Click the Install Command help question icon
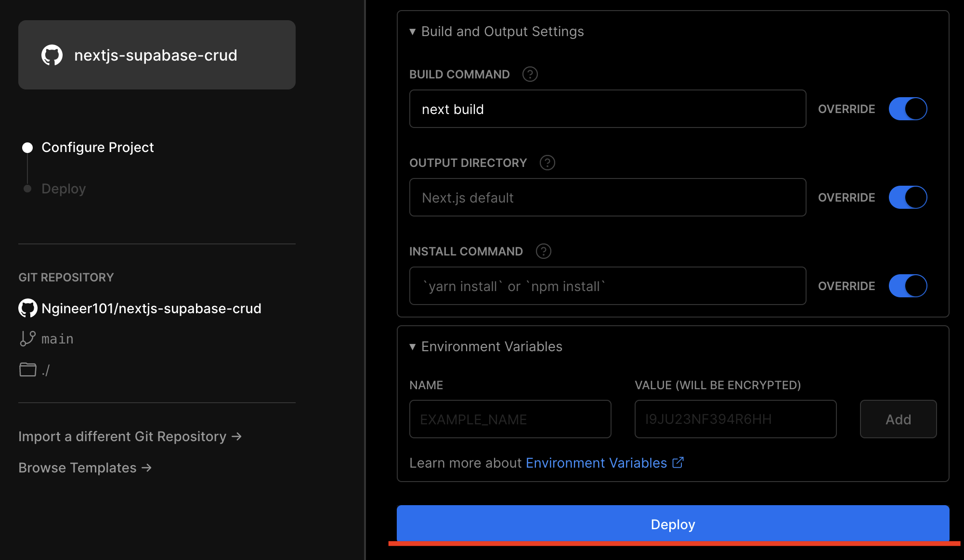The width and height of the screenshot is (964, 560). pos(543,251)
